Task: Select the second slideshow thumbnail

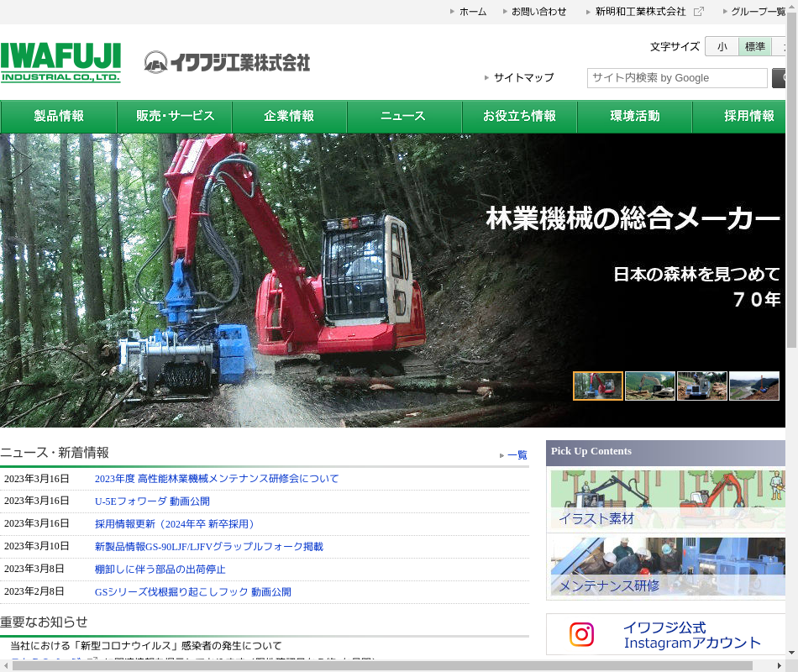Action: 650,386
